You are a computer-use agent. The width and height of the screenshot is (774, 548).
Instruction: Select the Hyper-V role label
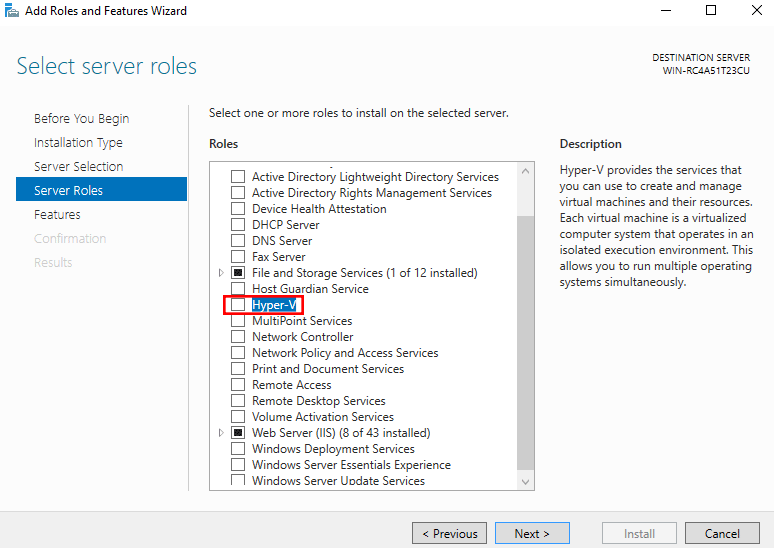274,305
